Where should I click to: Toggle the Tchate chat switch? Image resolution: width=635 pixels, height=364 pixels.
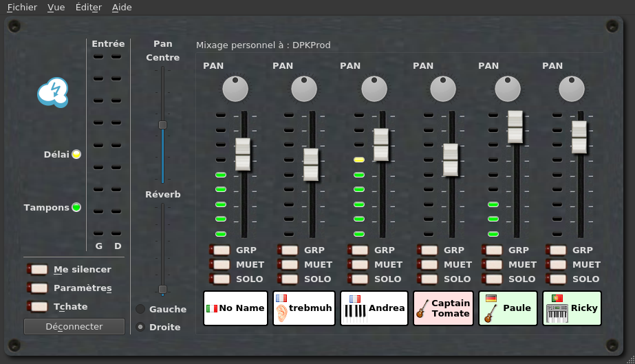click(38, 306)
